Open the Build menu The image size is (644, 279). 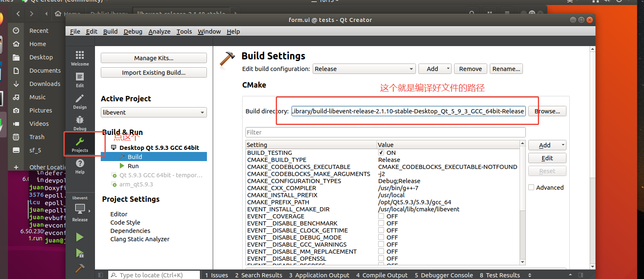[x=110, y=32]
